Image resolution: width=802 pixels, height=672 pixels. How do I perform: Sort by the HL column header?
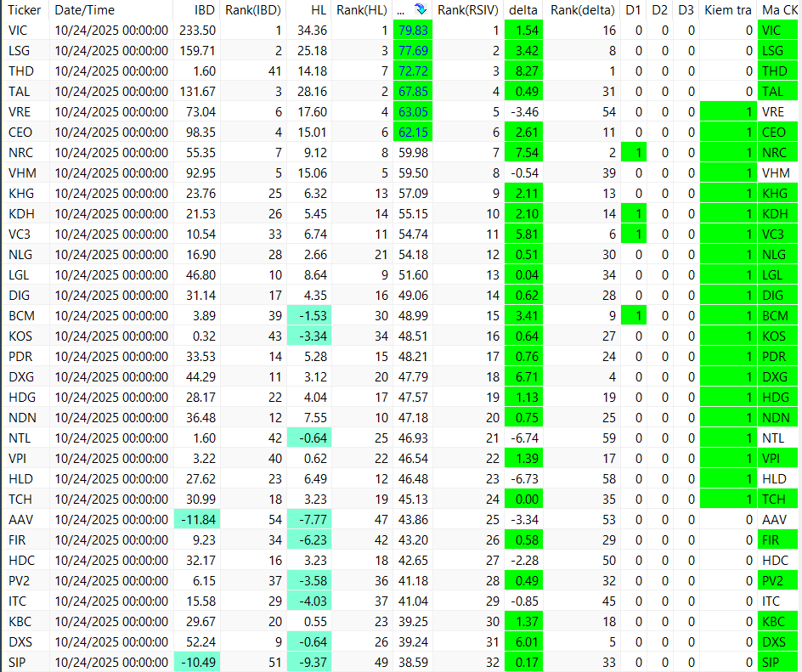coord(319,9)
